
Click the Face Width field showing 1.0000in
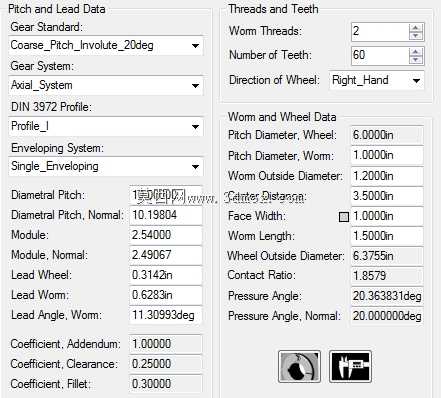pyautogui.click(x=387, y=216)
